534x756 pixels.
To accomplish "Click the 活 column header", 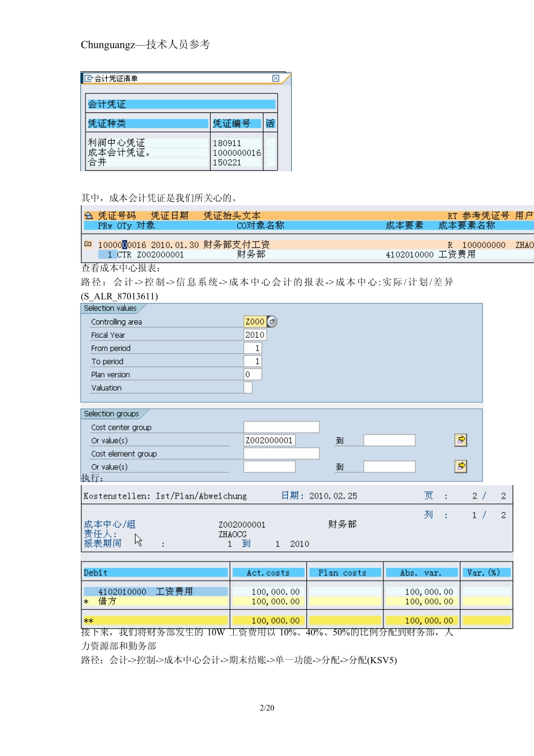I will (x=270, y=123).
